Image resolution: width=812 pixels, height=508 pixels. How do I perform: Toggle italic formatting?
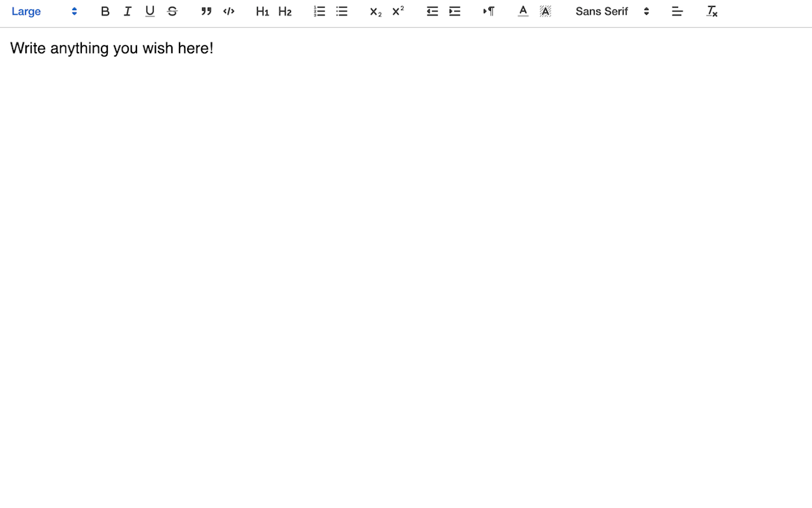pyautogui.click(x=128, y=11)
